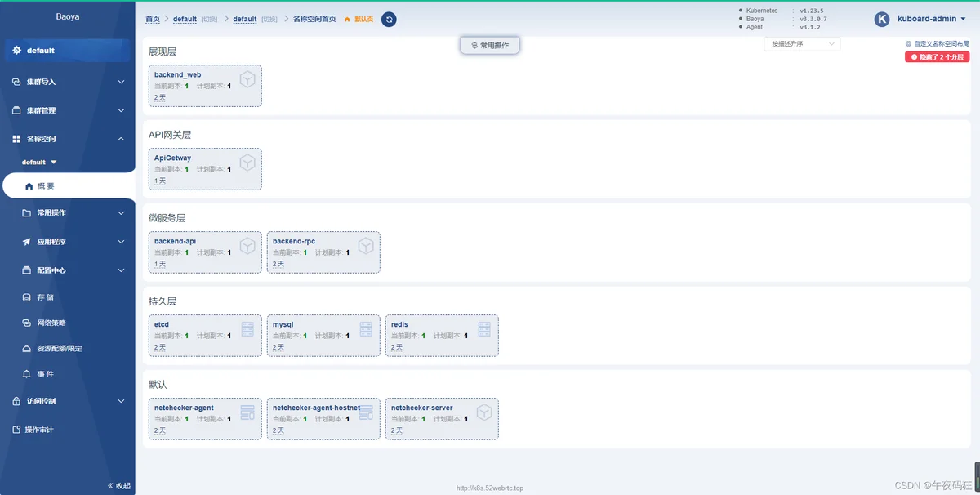The width and height of the screenshot is (980, 495).
Task: Click the server stack icon on mysql card
Action: coord(366,329)
